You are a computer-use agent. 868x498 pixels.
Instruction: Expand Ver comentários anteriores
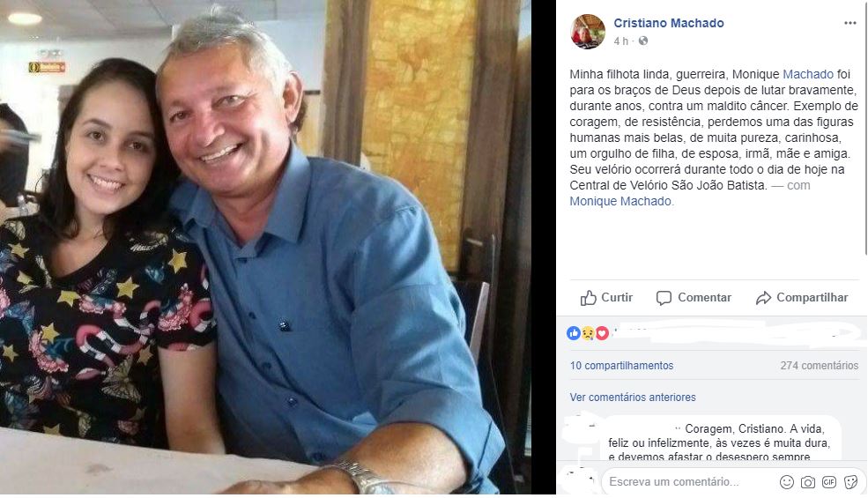(x=632, y=398)
